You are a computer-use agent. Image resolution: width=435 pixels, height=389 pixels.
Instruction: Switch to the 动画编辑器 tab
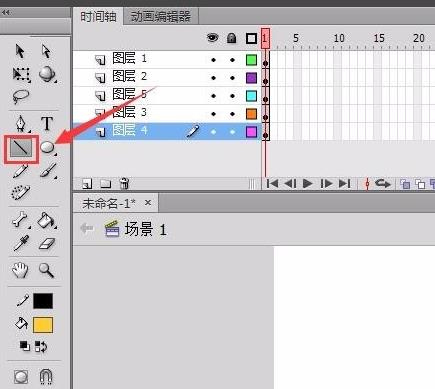click(x=160, y=16)
